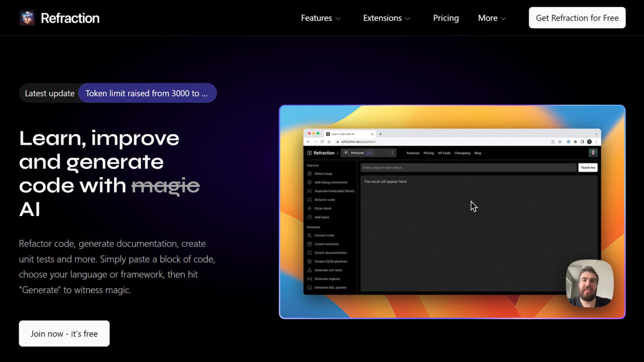Click the Latest update label

pyautogui.click(x=49, y=93)
